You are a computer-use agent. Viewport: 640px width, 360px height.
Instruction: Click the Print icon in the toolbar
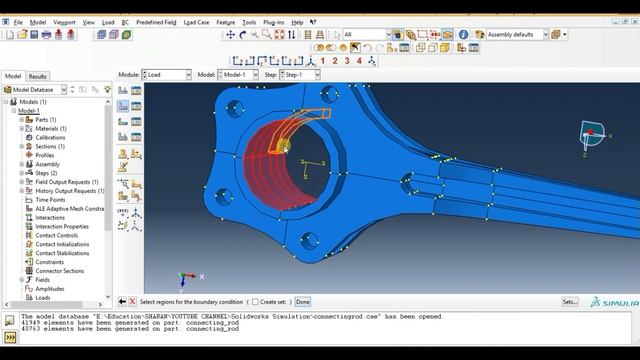tap(47, 35)
